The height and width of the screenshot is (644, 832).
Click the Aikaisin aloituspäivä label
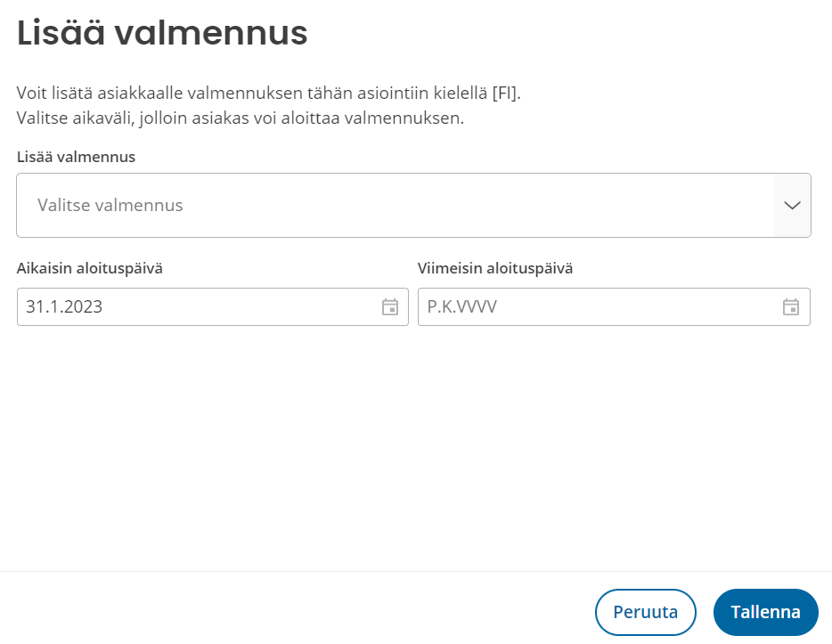(90, 268)
